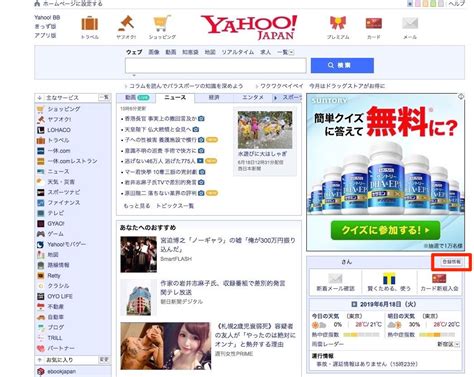
Task: Open the ショッピング cart icon in the header
Action: pos(162,23)
